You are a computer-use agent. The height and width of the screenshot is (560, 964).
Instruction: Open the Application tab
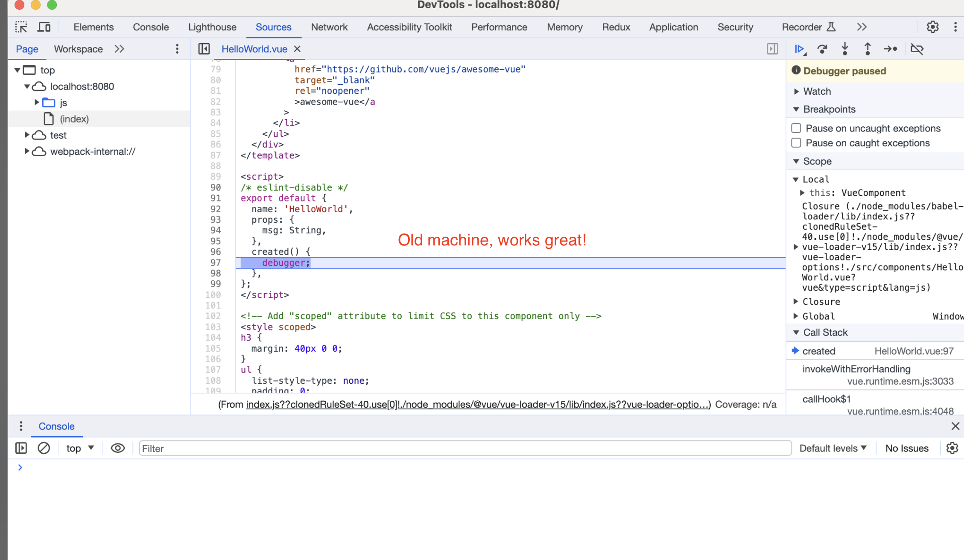(x=674, y=27)
